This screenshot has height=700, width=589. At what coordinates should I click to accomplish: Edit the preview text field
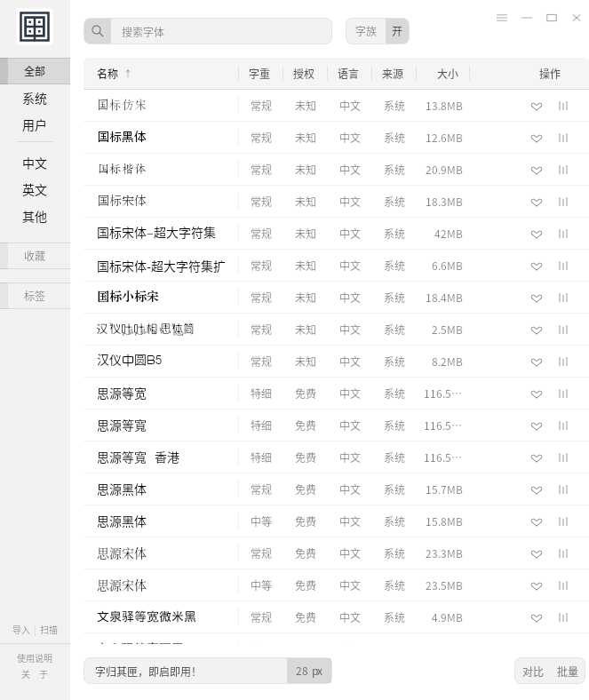[186, 671]
